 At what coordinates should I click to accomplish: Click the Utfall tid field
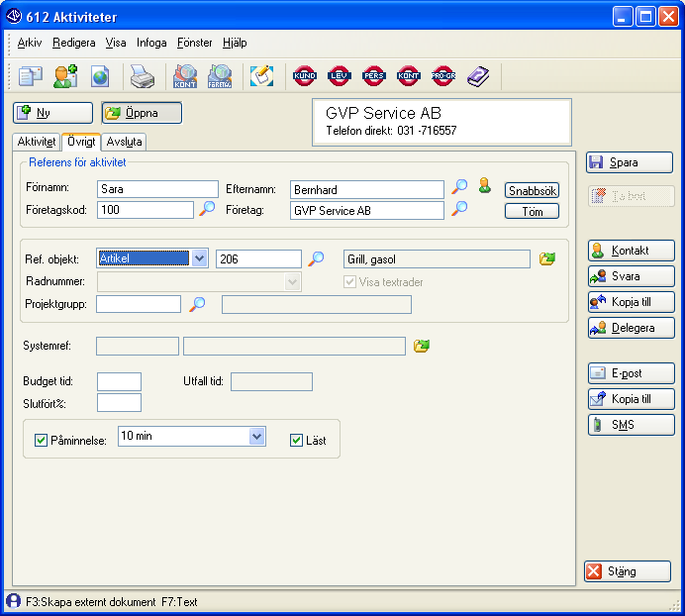click(271, 381)
